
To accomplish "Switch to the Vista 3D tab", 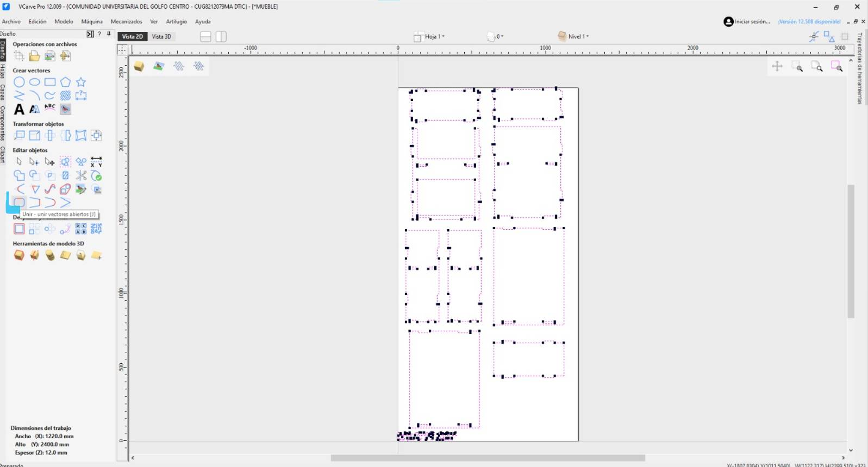I will tap(161, 36).
